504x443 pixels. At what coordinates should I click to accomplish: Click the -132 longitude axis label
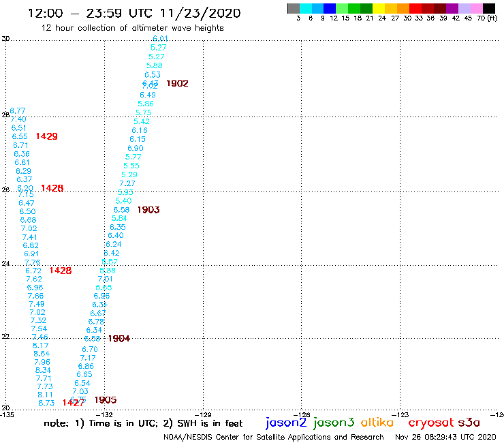click(104, 415)
